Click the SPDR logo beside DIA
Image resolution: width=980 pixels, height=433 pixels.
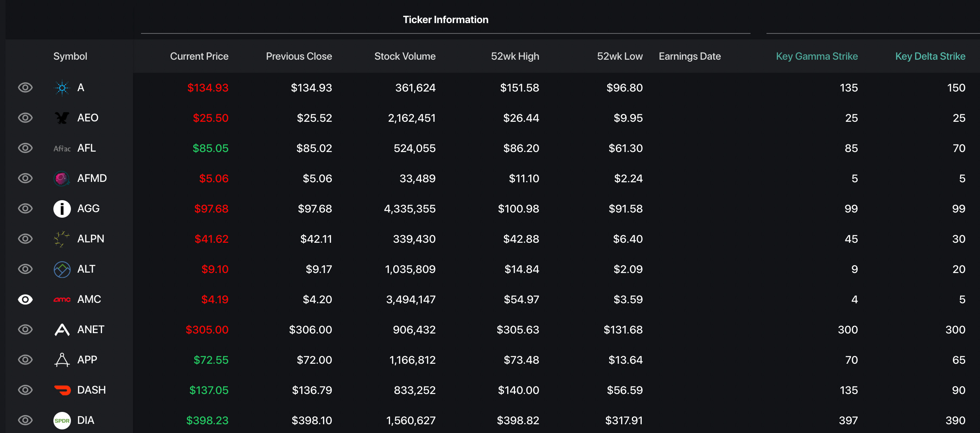(62, 420)
